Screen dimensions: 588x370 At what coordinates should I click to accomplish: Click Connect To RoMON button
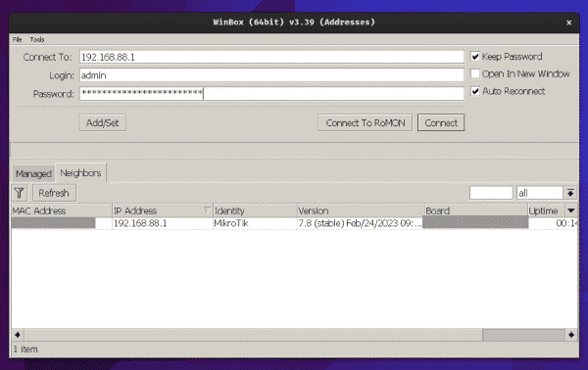(x=366, y=122)
